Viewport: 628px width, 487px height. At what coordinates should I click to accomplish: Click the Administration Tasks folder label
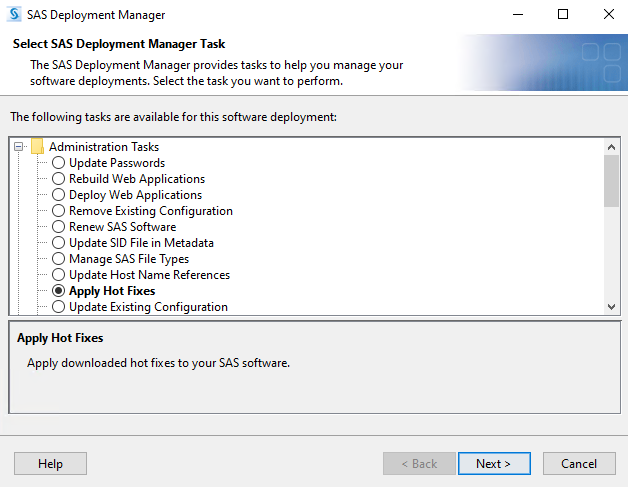pyautogui.click(x=104, y=147)
